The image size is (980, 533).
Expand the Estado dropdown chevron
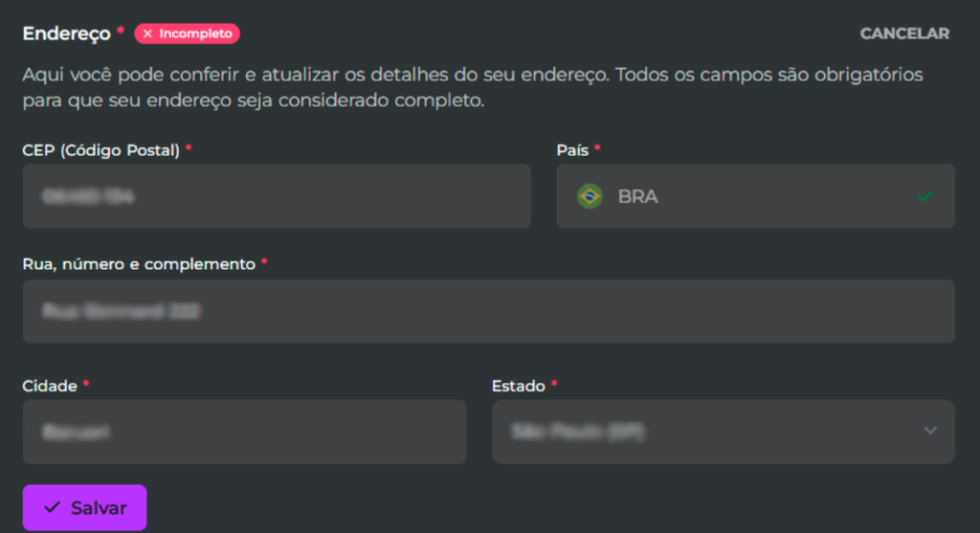tap(930, 431)
